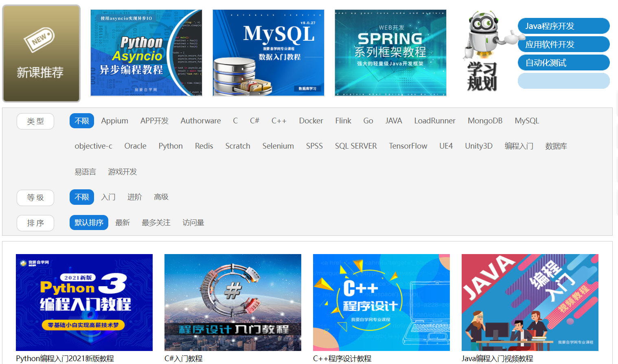Filter courses by UE4
Screen dimensions: 618x364
(x=446, y=146)
